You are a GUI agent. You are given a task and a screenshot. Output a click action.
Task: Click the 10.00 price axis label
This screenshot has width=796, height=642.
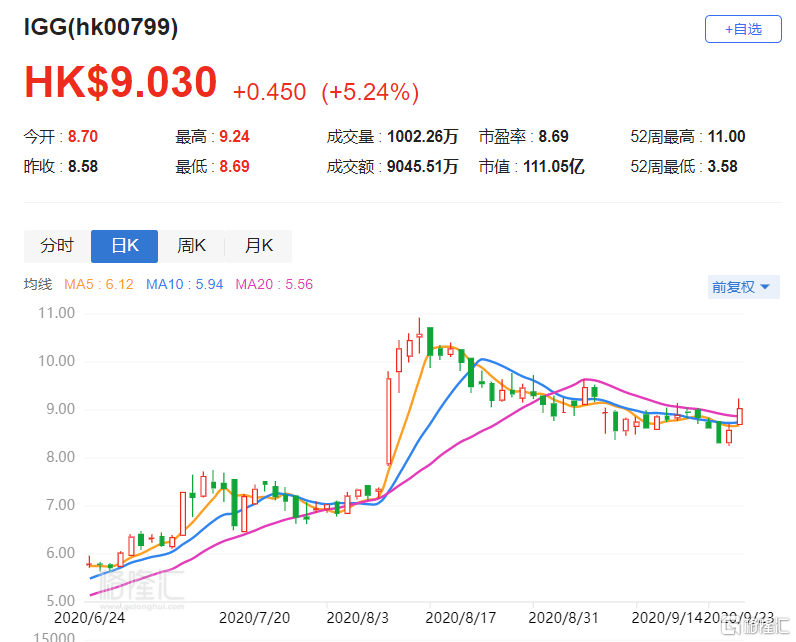pos(56,361)
